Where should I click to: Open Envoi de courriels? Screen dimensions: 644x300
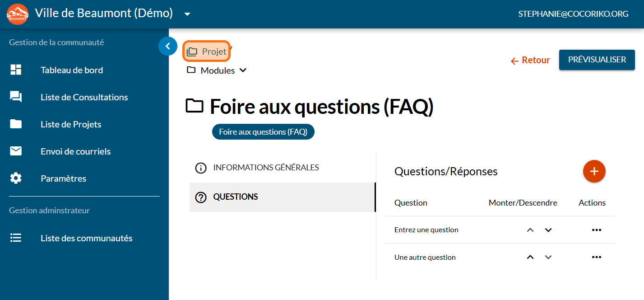[x=75, y=151]
